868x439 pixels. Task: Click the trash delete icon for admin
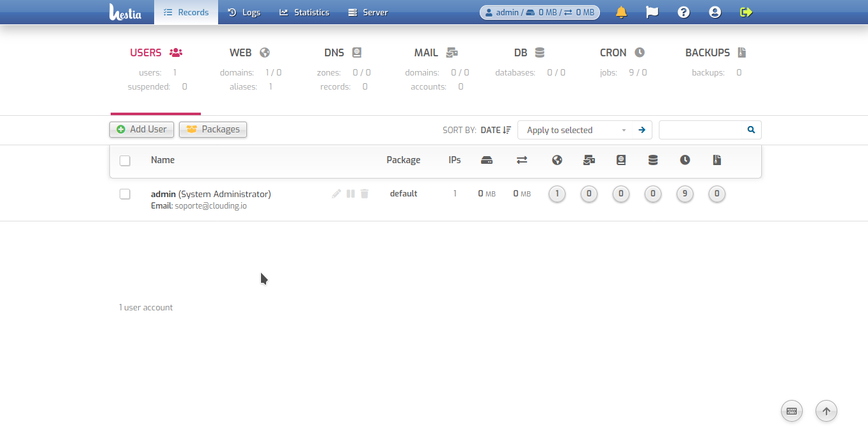[365, 194]
